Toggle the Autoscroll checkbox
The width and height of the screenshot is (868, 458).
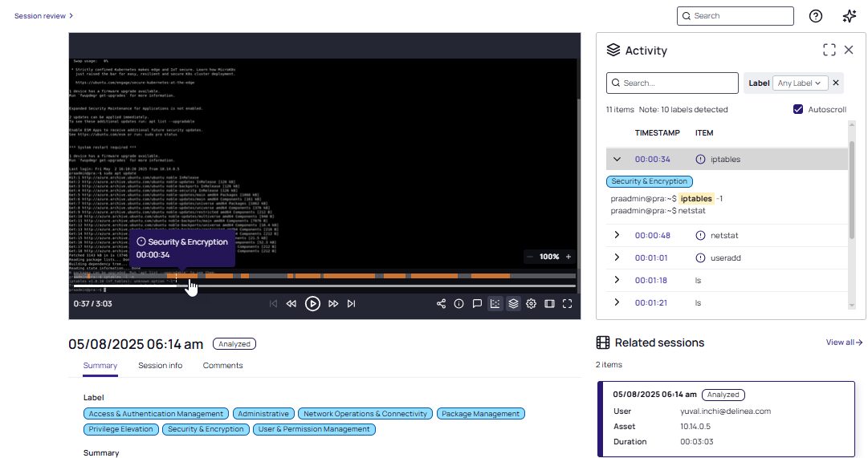(x=798, y=110)
